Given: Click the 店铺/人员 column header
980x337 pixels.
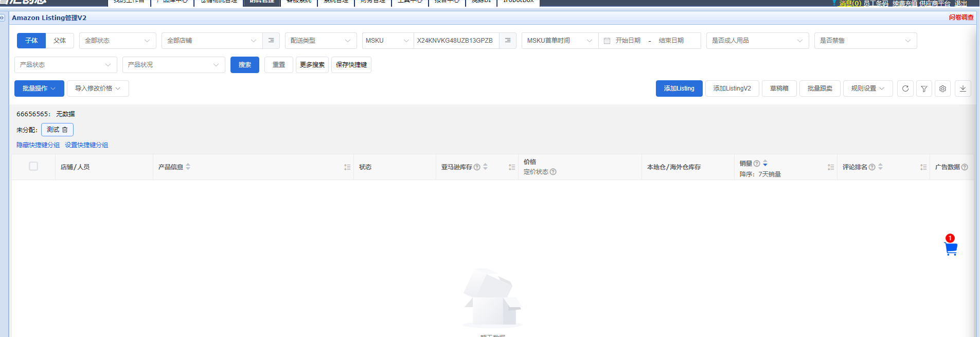Looking at the screenshot, I should coord(75,167).
